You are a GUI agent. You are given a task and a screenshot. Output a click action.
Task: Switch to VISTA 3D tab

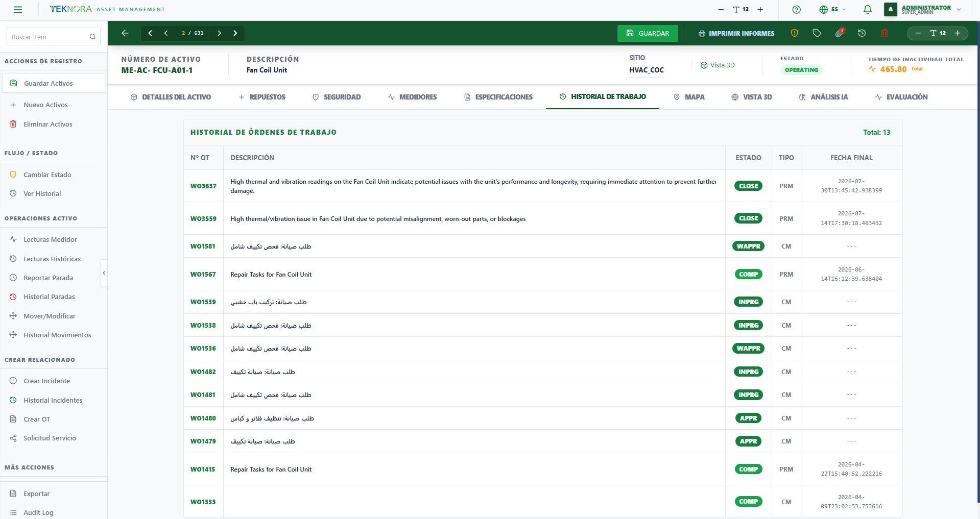click(752, 97)
